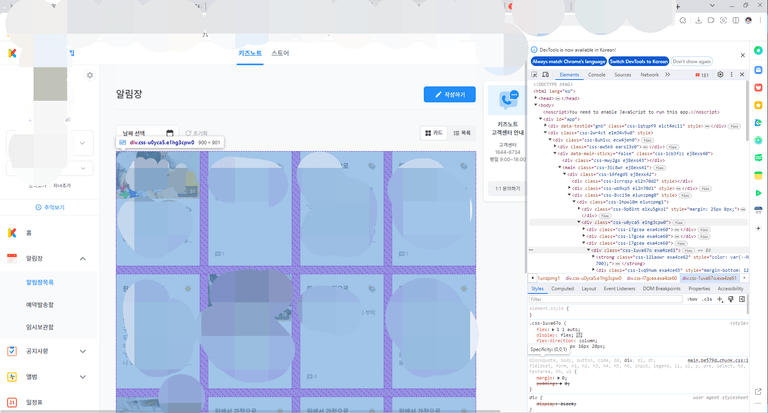Select the 스토어 top tab
The height and width of the screenshot is (413, 768).
click(x=280, y=53)
